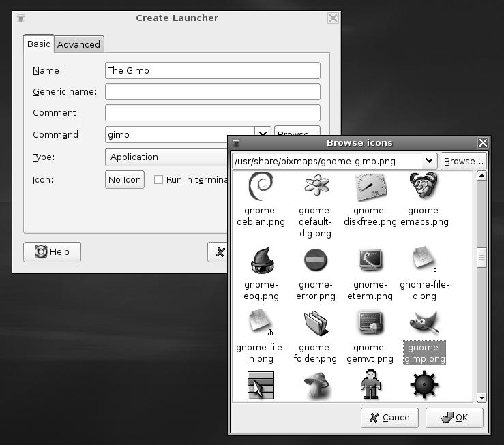The height and width of the screenshot is (445, 504).
Task: Switch to the Advanced tab
Action: pos(78,44)
